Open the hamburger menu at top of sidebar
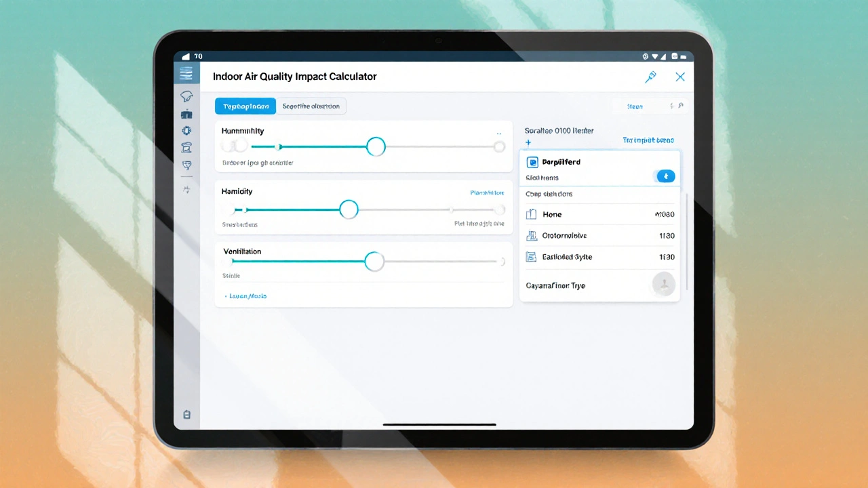The height and width of the screenshot is (488, 868). pyautogui.click(x=186, y=74)
